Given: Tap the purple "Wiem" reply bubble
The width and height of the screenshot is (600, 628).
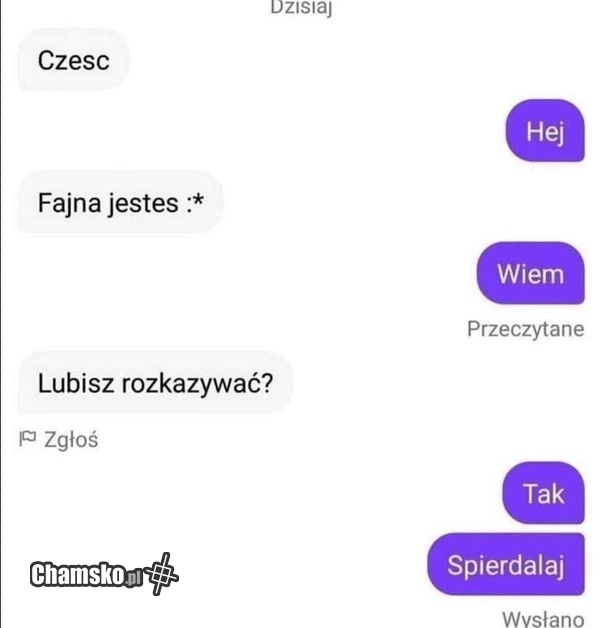Looking at the screenshot, I should [530, 274].
